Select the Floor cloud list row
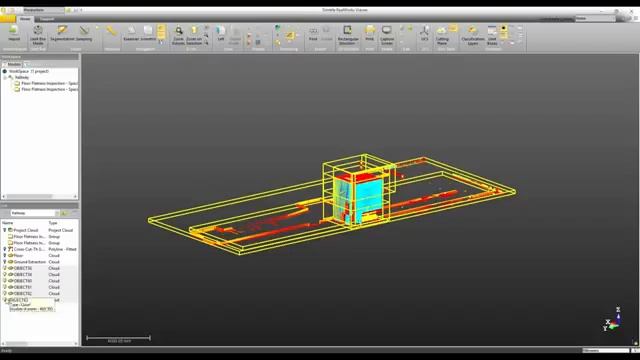The height and width of the screenshot is (360, 640). 39,256
